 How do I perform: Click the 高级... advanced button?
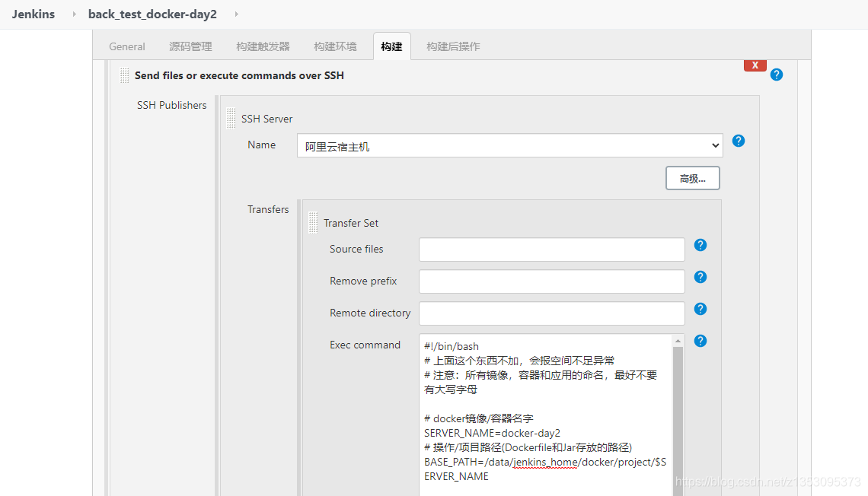tap(693, 178)
